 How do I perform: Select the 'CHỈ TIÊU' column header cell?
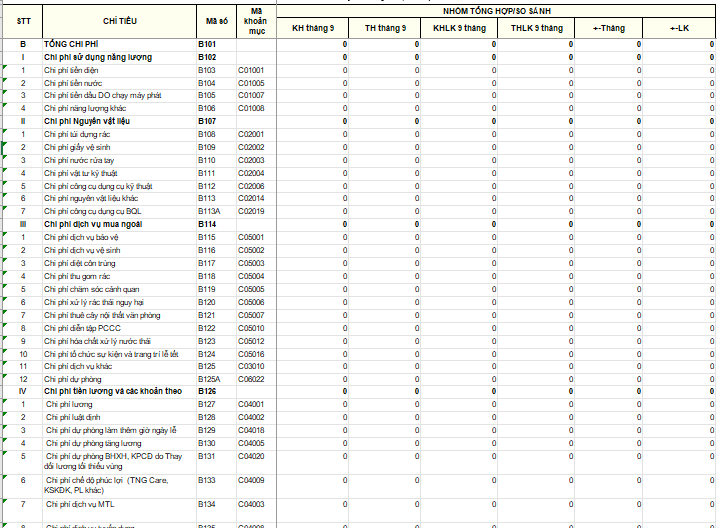(x=118, y=21)
